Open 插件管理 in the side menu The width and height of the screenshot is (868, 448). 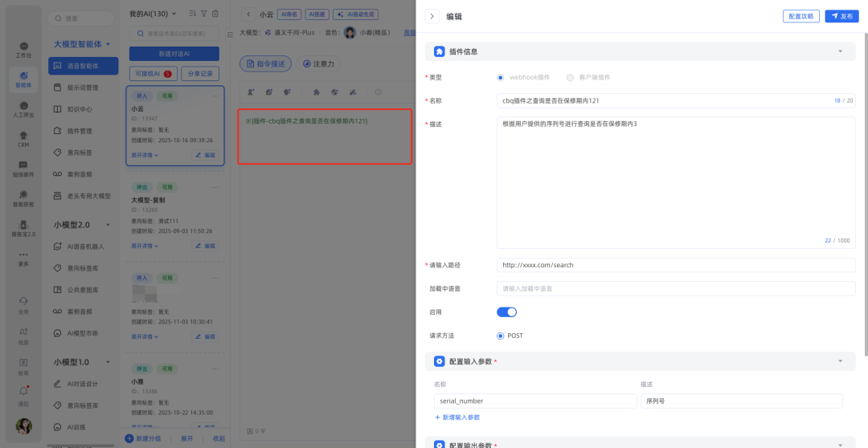(x=79, y=131)
